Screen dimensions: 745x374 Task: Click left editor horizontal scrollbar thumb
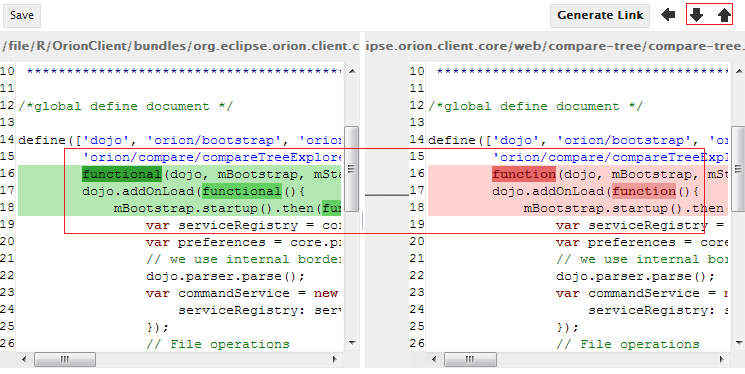(x=65, y=360)
